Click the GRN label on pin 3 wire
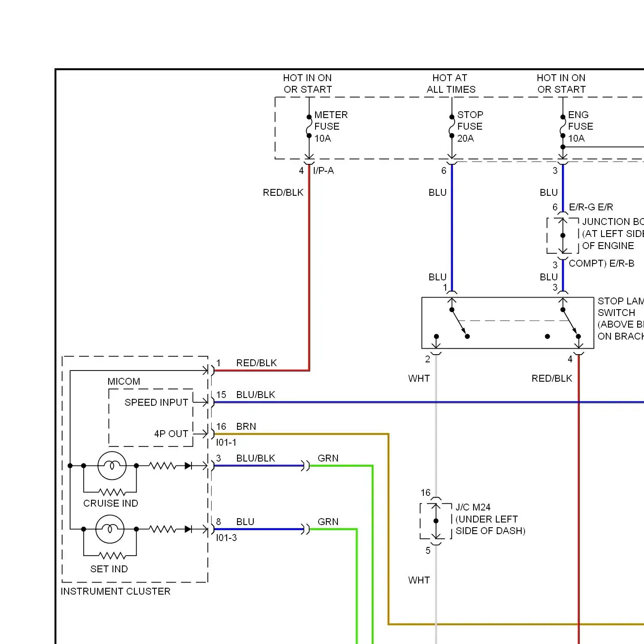This screenshot has height=644, width=644. [x=328, y=458]
